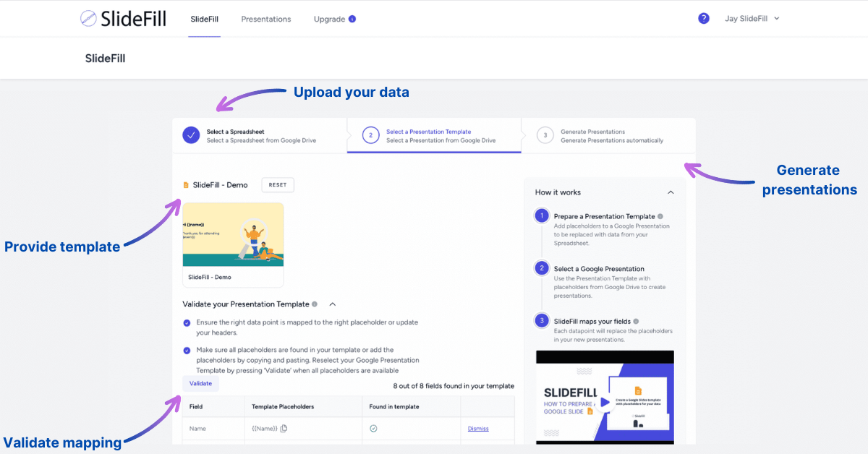The height and width of the screenshot is (454, 868).
Task: Select the SlideFill - Demo template thumbnail
Action: (233, 235)
